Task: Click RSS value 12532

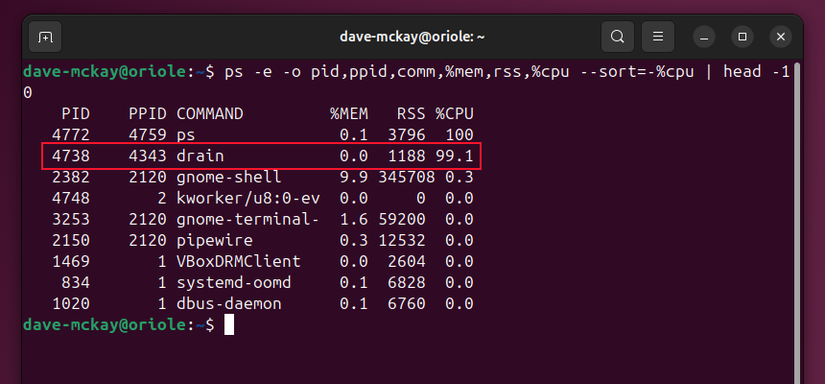Action: click(401, 240)
